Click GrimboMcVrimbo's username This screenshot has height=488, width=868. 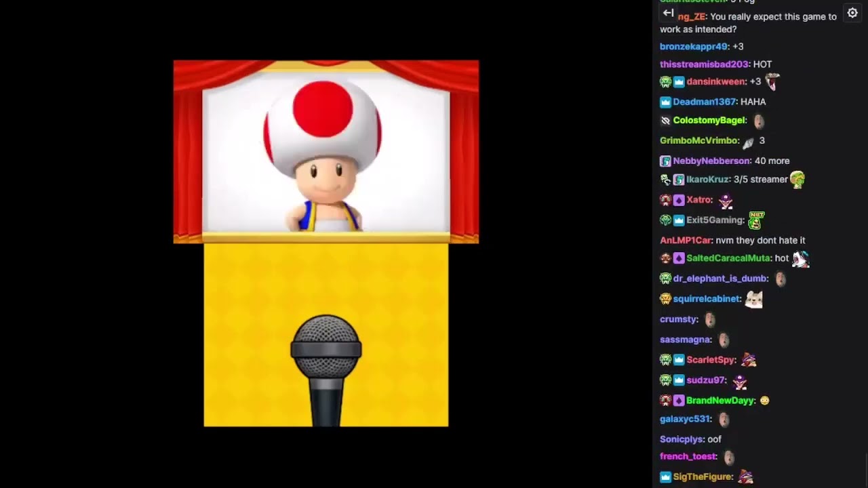(698, 141)
